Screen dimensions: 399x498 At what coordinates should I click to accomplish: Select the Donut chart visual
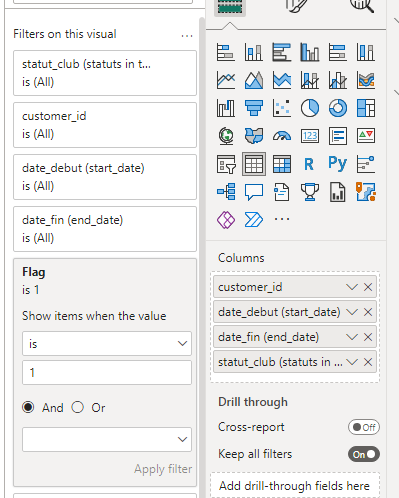click(338, 108)
